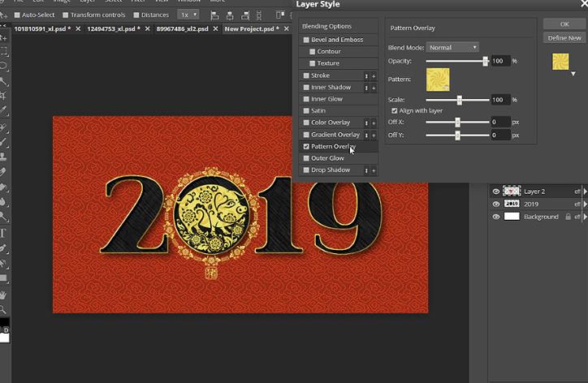This screenshot has width=588, height=383.
Task: Select the Clone Stamp tool
Action: [3, 157]
